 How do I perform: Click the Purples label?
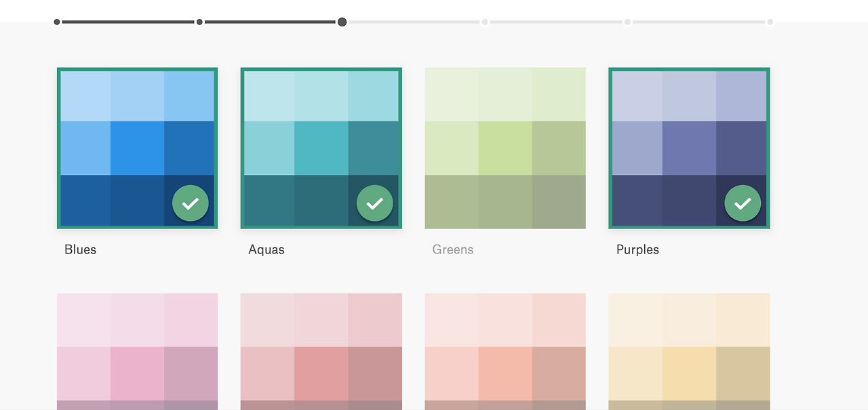[x=637, y=249]
